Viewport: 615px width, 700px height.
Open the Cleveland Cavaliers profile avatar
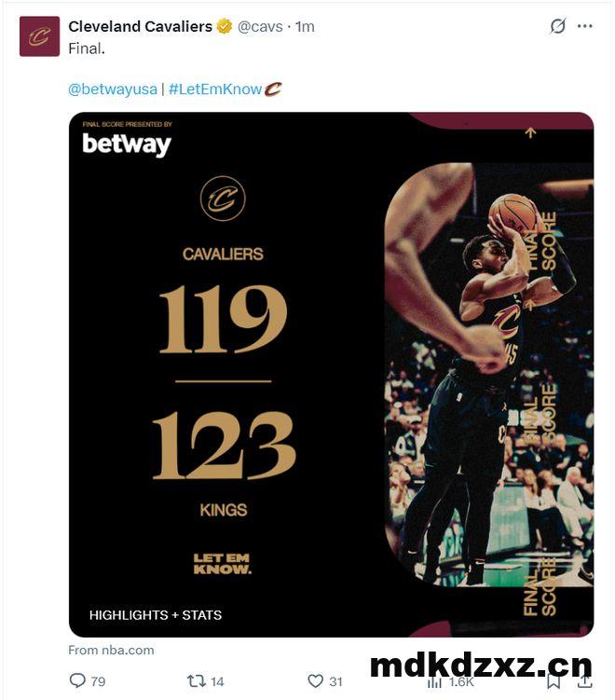click(x=39, y=36)
